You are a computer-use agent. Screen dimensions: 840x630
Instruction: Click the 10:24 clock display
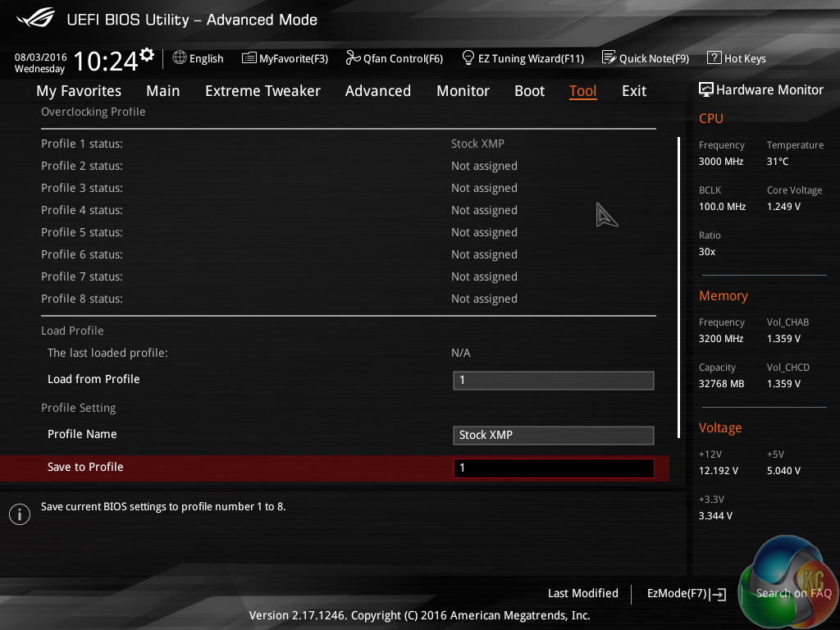(x=106, y=61)
